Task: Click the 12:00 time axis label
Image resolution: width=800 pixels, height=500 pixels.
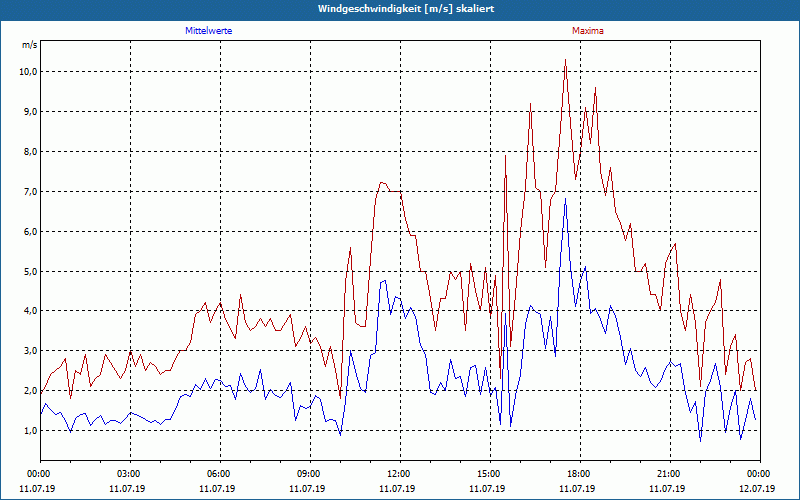Action: pos(397,474)
